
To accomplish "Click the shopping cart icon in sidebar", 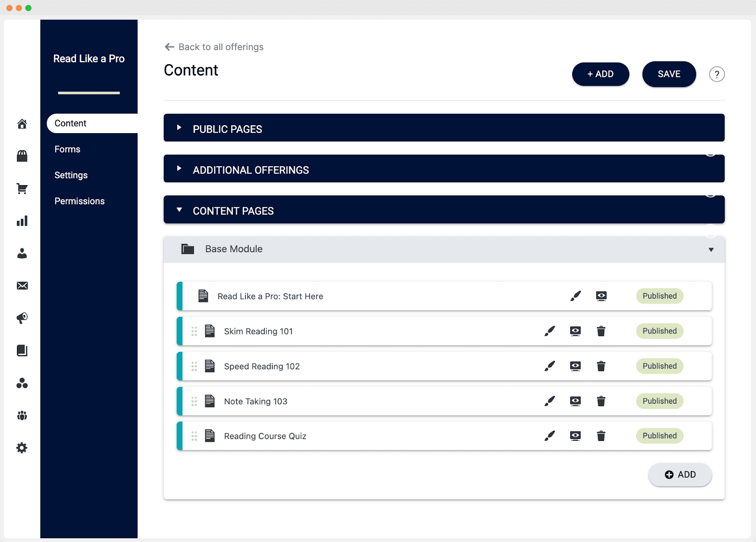I will (22, 188).
